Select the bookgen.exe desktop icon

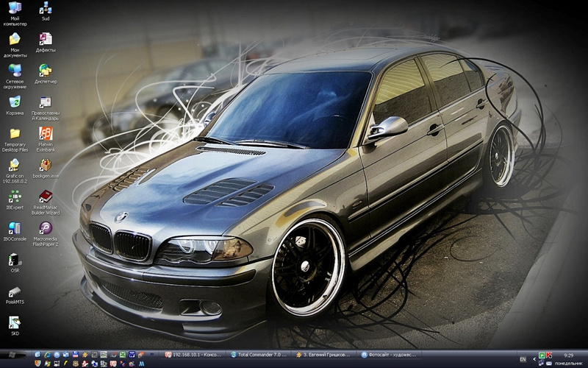click(x=46, y=169)
